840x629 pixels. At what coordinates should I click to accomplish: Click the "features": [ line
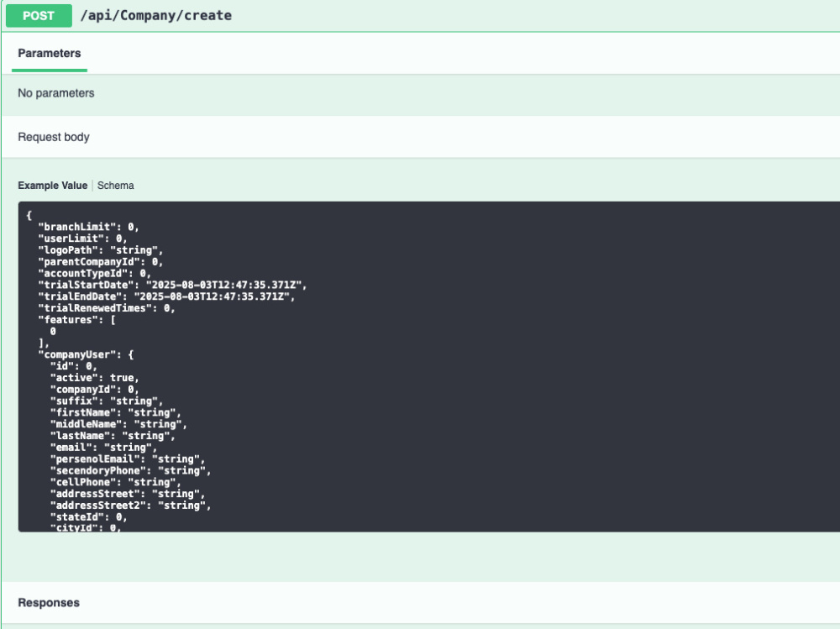tap(76, 320)
